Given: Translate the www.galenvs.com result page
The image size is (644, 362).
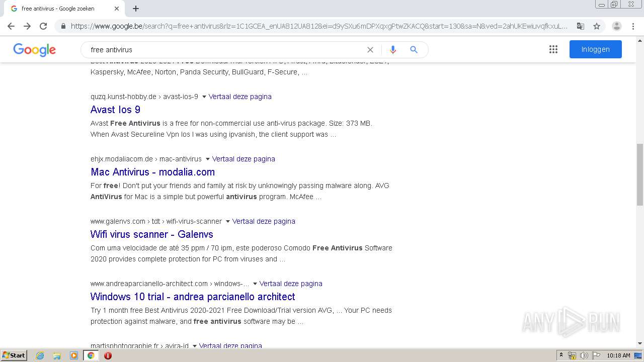Looking at the screenshot, I should click(x=264, y=221).
